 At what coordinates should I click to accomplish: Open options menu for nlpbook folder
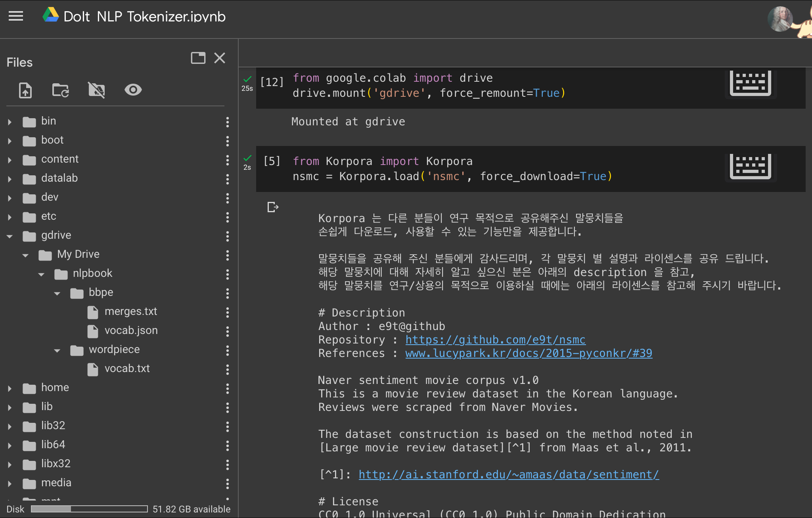(x=227, y=274)
